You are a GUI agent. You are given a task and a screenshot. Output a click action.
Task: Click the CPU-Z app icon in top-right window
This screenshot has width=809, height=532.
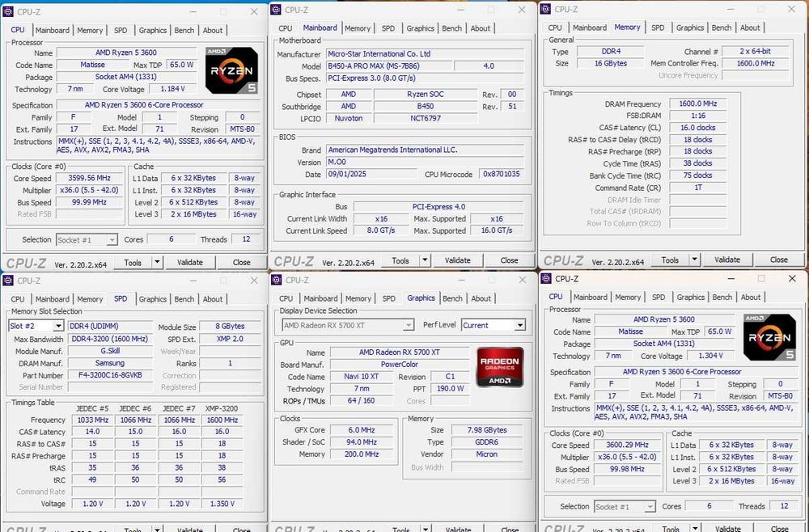(x=545, y=9)
